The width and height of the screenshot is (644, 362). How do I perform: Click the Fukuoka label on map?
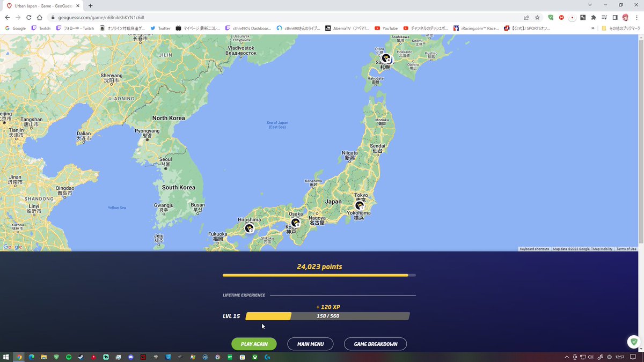[218, 237]
